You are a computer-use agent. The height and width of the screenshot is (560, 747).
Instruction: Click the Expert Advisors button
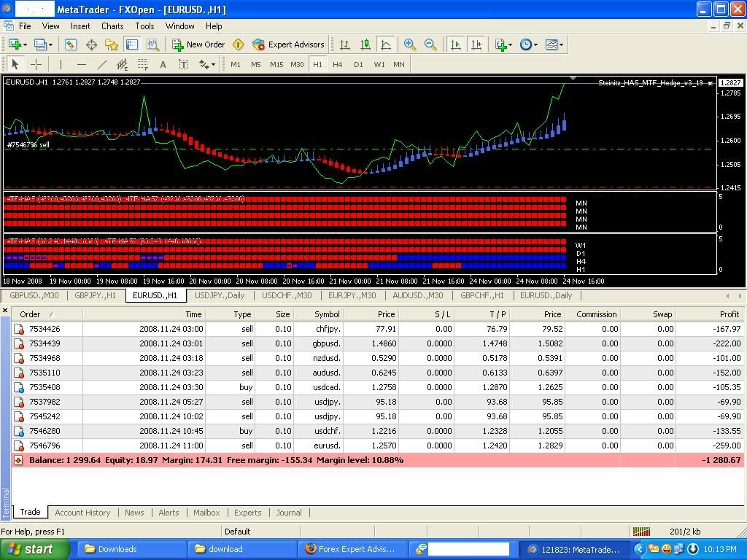pos(288,44)
